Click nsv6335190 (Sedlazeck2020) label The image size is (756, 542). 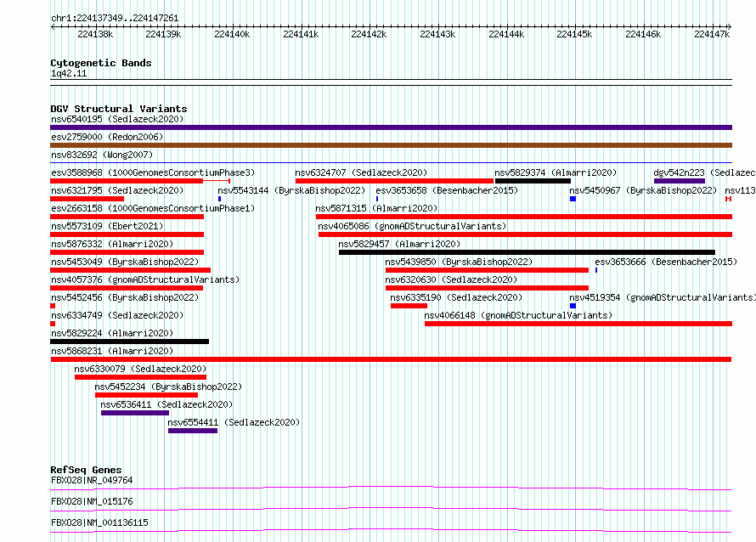[x=456, y=297]
